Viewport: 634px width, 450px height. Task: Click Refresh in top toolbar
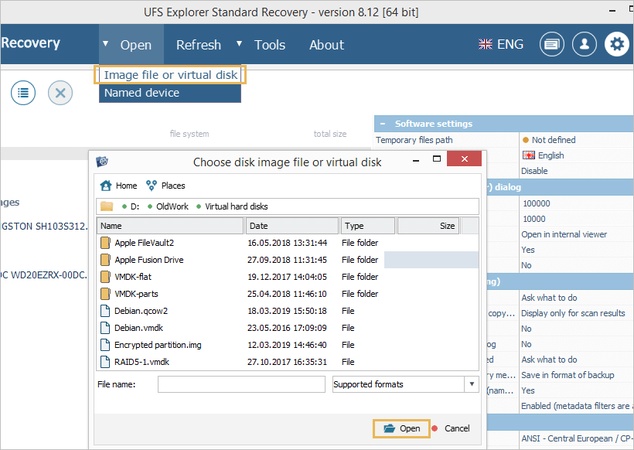point(199,45)
